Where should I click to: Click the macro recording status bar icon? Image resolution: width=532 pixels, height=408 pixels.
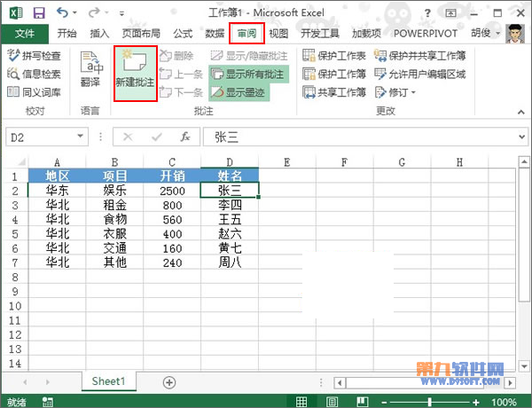(48, 402)
